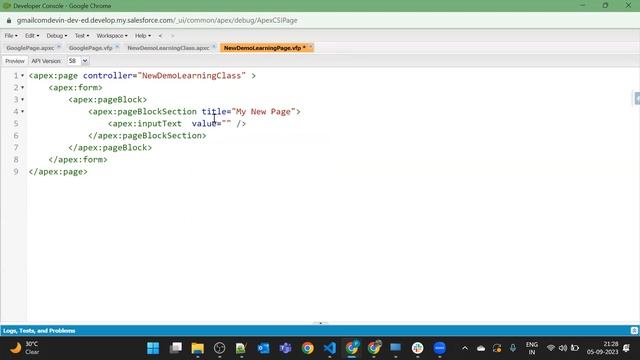
Task: Open the Debug menu
Action: pos(57,36)
